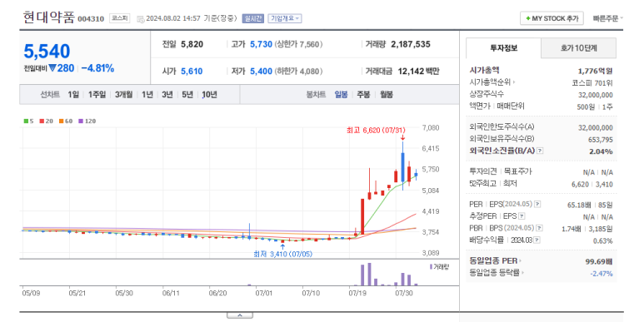Screen dimensions: 644x322
Task: Click the 실시간 badge
Action: tap(252, 18)
